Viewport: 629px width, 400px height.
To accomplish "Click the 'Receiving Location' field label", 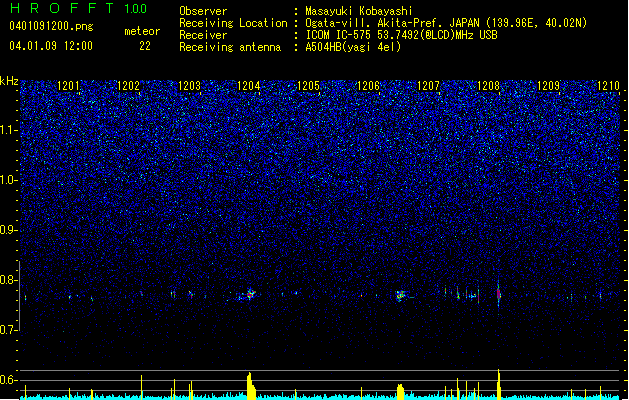I will (233, 23).
